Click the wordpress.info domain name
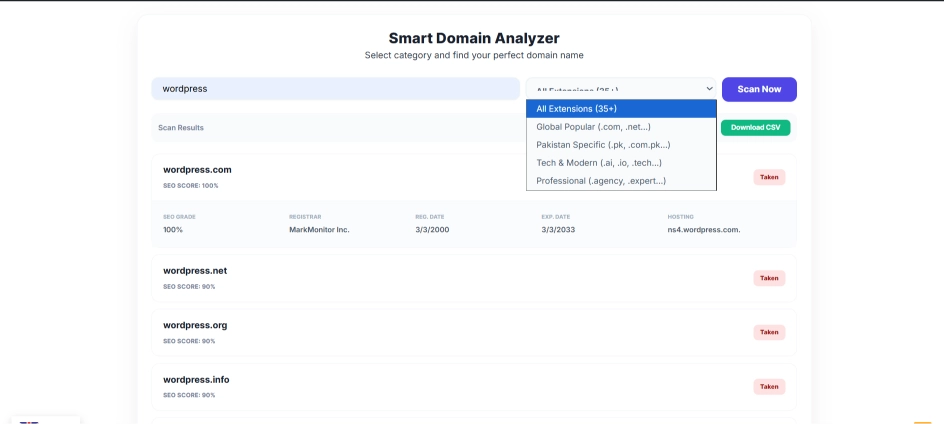Viewport: 944px width, 424px height. pos(196,379)
